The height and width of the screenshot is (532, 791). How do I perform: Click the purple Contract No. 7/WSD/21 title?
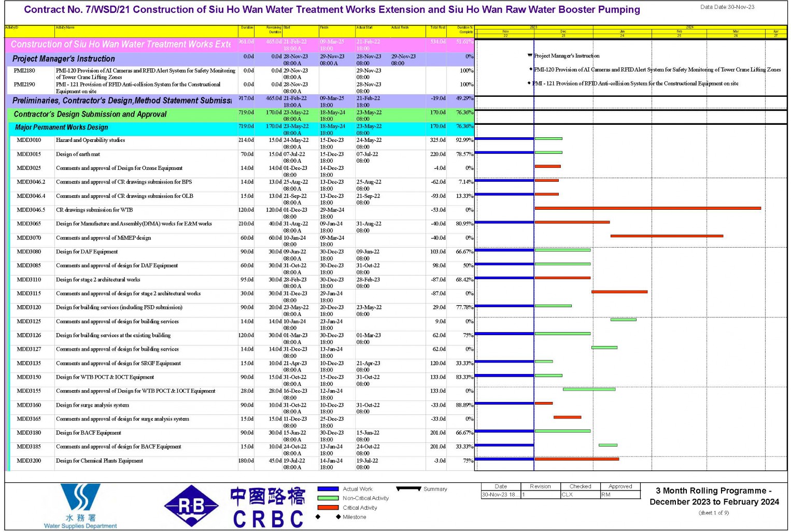click(x=332, y=9)
